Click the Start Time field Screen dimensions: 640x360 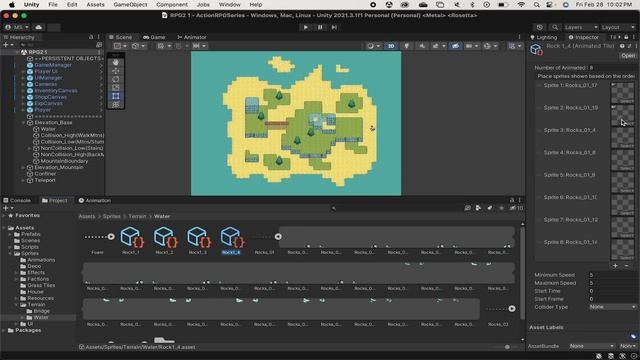click(612, 291)
